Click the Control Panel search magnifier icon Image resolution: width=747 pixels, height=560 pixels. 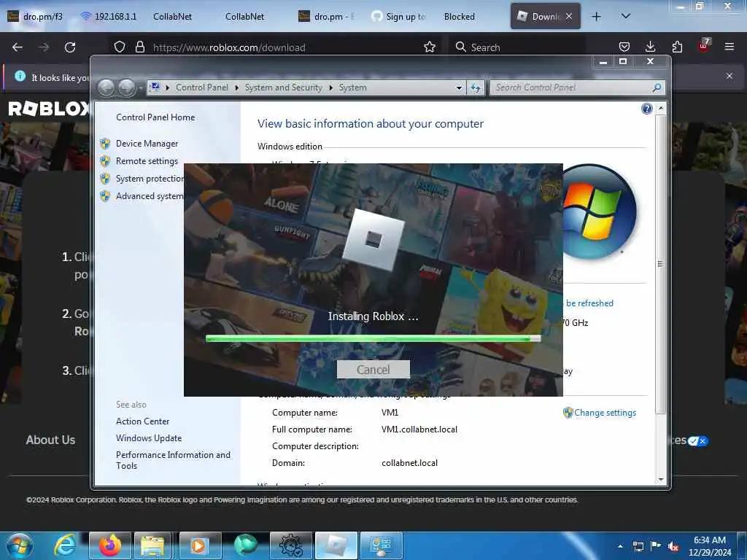(657, 87)
